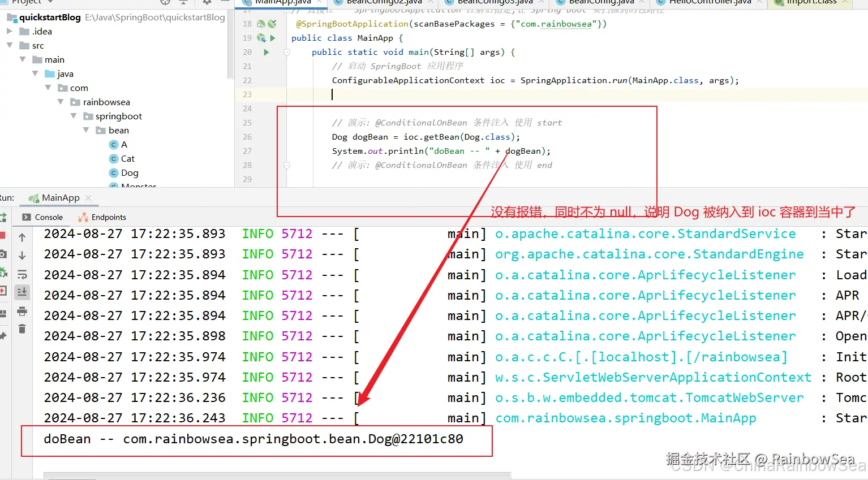Close the MainApp run tab
Image resolution: width=868 pixels, height=480 pixels.
coord(88,198)
